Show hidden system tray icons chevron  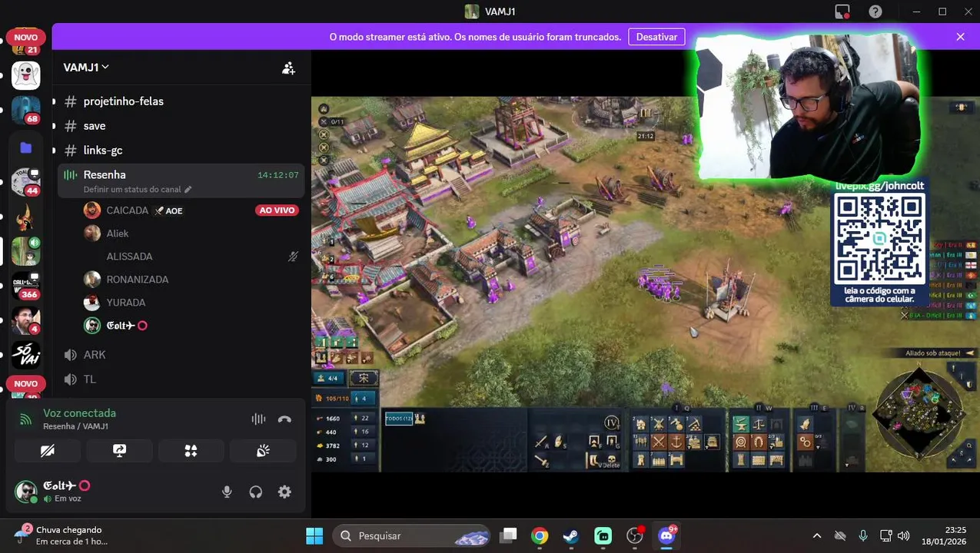[817, 536]
